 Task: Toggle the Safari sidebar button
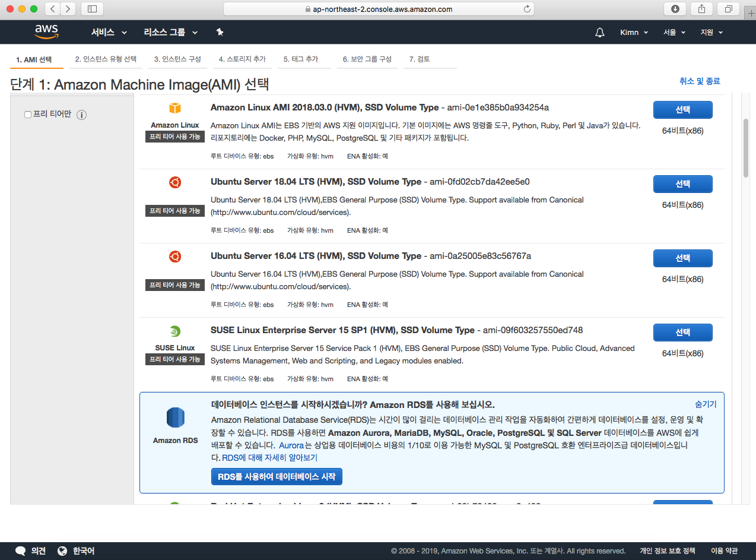(x=92, y=9)
